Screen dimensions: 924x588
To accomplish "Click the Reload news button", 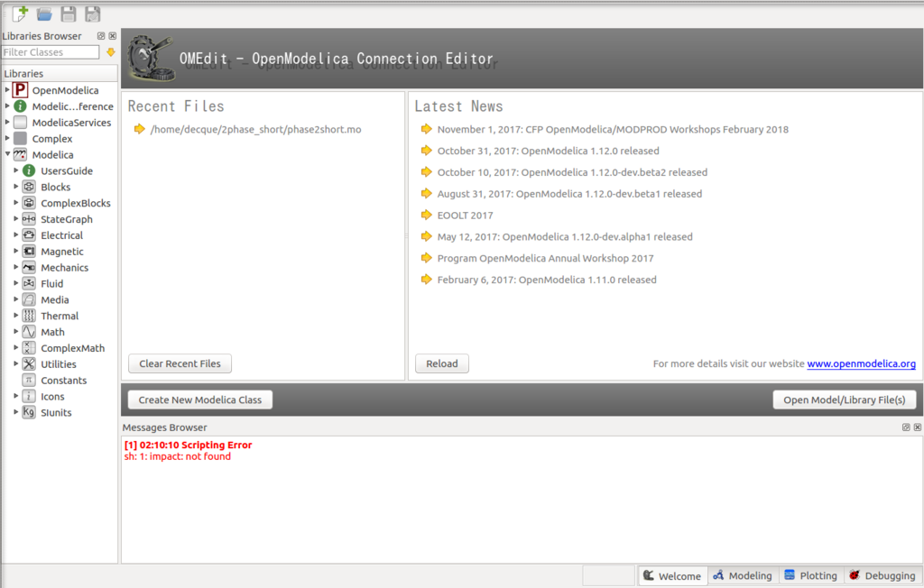I will [442, 363].
